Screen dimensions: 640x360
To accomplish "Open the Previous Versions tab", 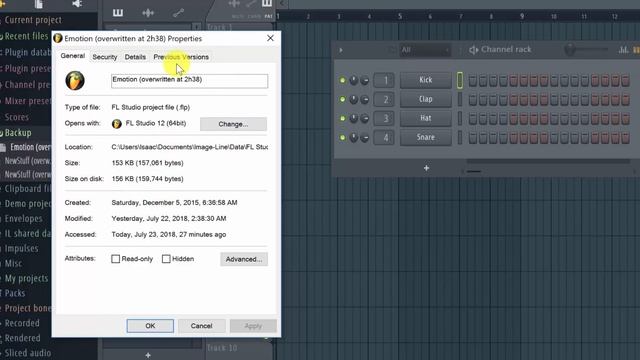I will (181, 57).
